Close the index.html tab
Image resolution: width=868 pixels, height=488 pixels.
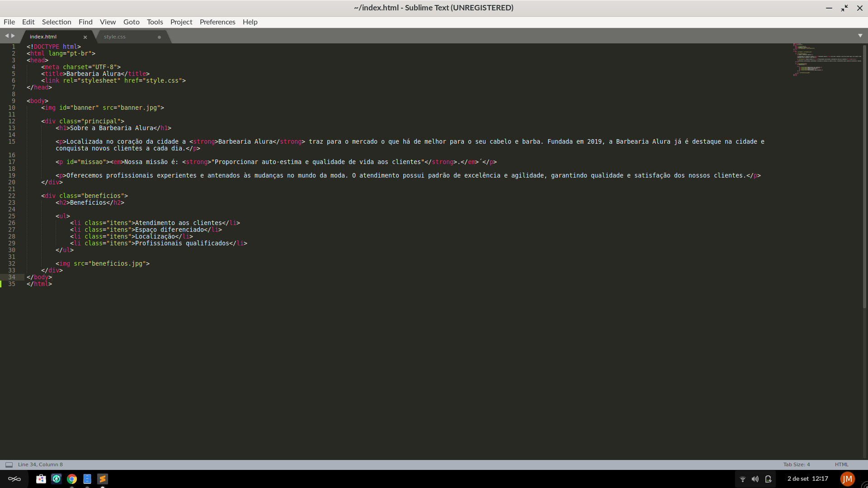85,37
